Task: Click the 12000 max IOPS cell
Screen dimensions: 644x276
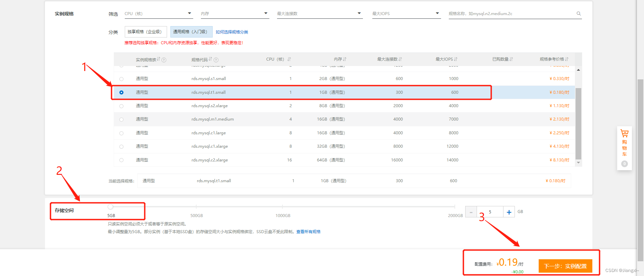Action: [452, 146]
